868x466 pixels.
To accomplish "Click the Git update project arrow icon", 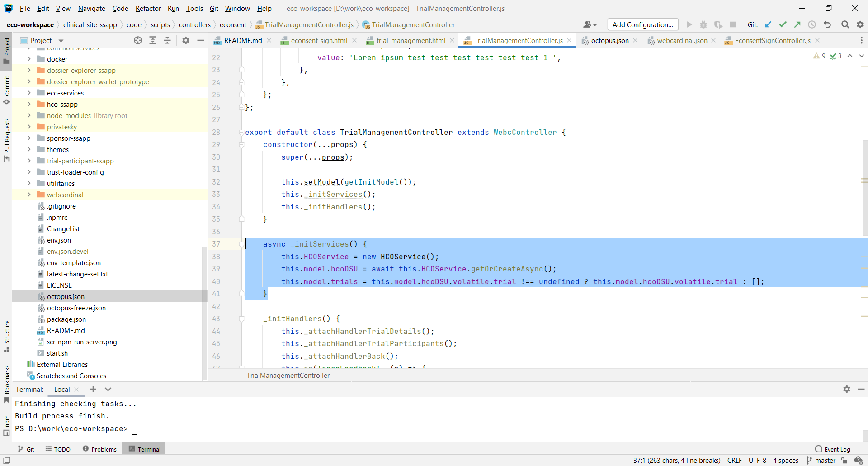I will tap(768, 24).
